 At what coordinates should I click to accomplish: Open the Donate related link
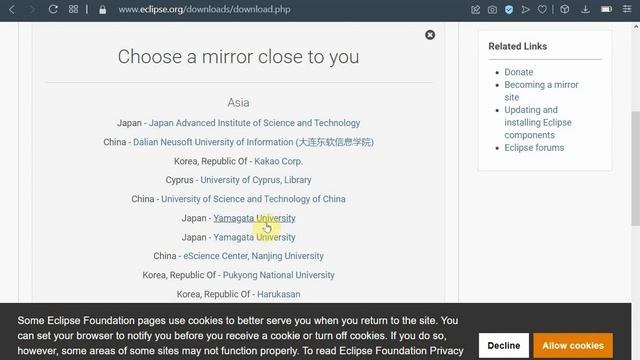[x=519, y=72]
